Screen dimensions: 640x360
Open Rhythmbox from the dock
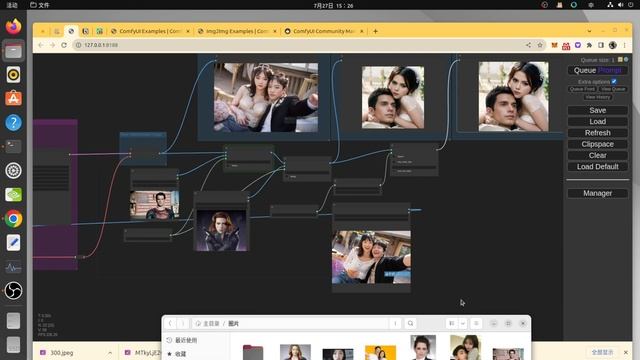tap(13, 75)
